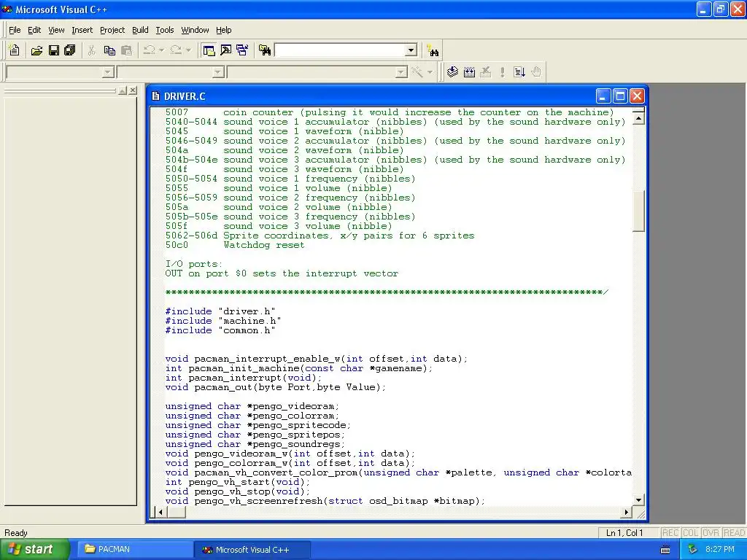Open the Build menu

click(x=140, y=30)
